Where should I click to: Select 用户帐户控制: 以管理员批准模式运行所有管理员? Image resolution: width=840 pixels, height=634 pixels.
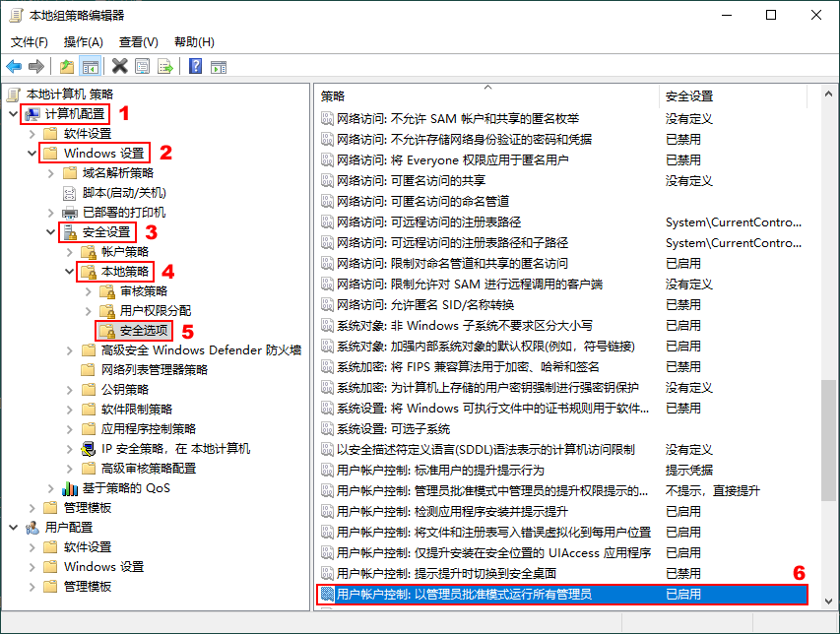(x=562, y=595)
